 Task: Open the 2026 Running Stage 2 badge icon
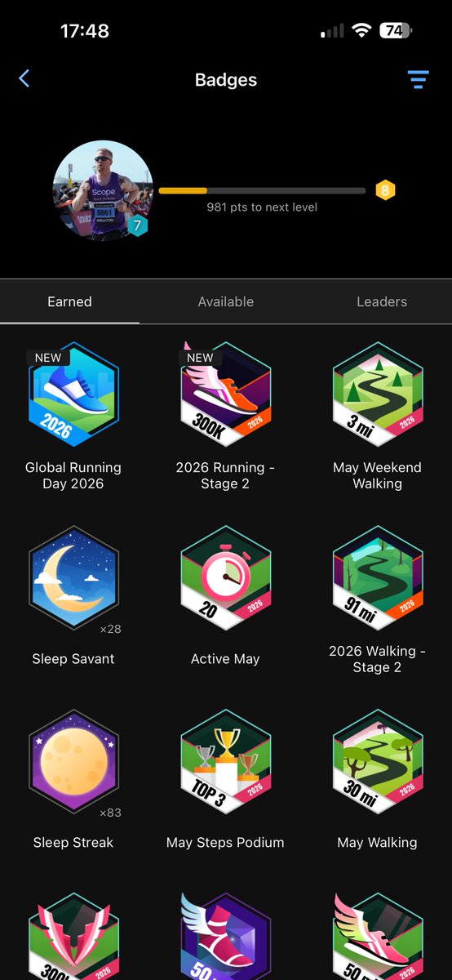pos(226,394)
